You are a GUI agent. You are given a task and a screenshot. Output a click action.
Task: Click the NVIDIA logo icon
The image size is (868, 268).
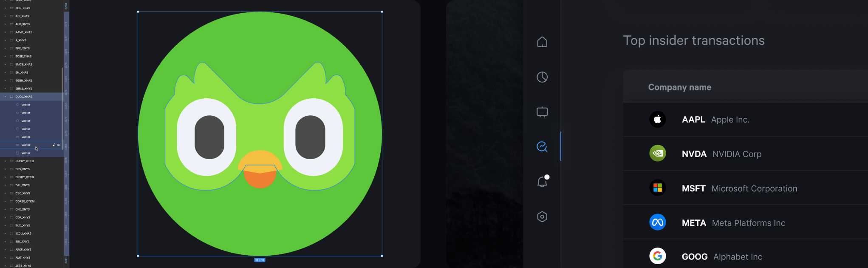(x=658, y=154)
